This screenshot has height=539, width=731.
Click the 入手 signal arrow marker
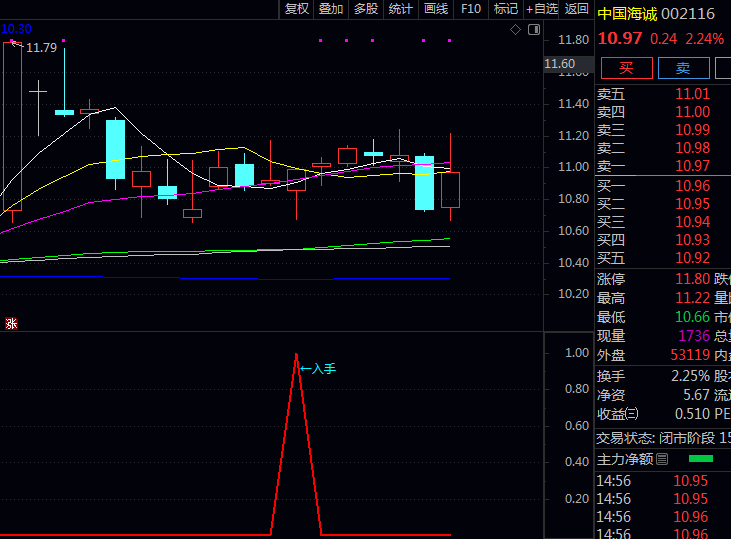coord(318,369)
